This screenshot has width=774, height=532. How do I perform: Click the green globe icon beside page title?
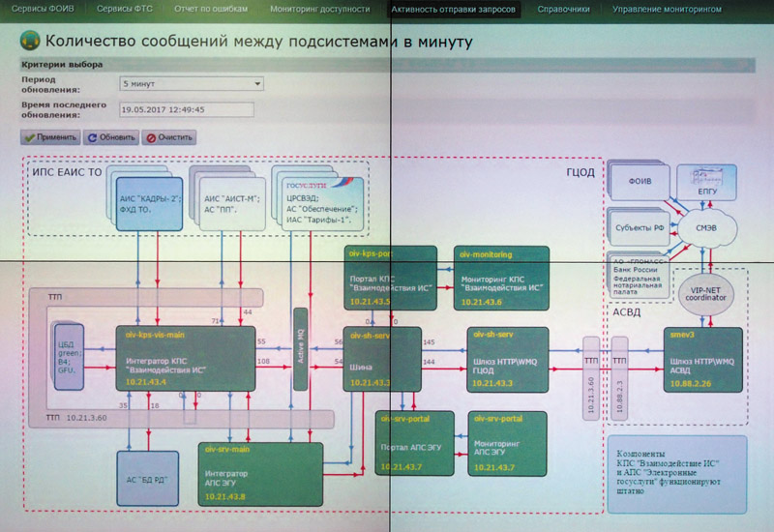31,42
